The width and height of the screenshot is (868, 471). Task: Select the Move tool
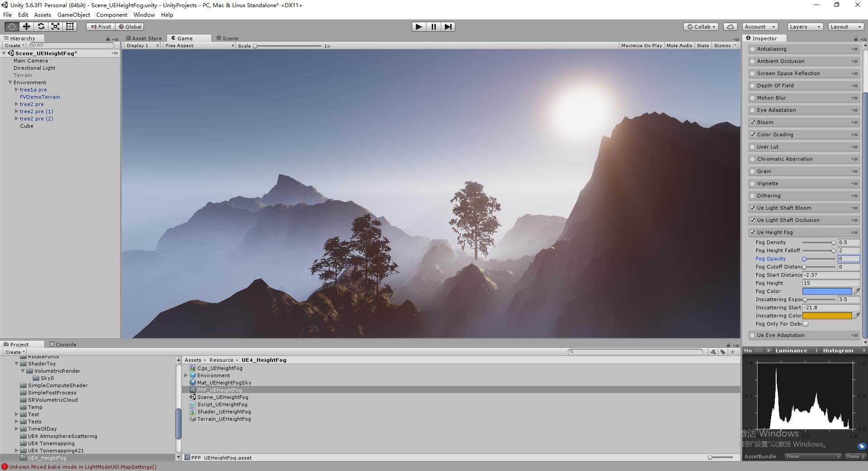pos(26,26)
